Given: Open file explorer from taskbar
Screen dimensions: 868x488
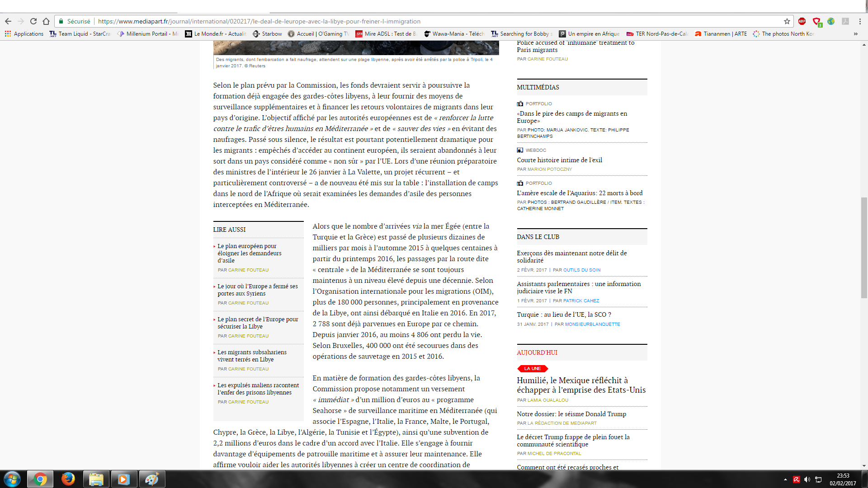Looking at the screenshot, I should tap(96, 479).
